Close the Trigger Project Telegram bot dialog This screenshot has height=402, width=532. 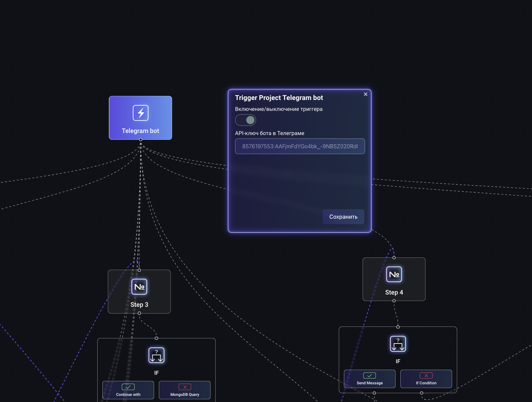click(x=366, y=94)
